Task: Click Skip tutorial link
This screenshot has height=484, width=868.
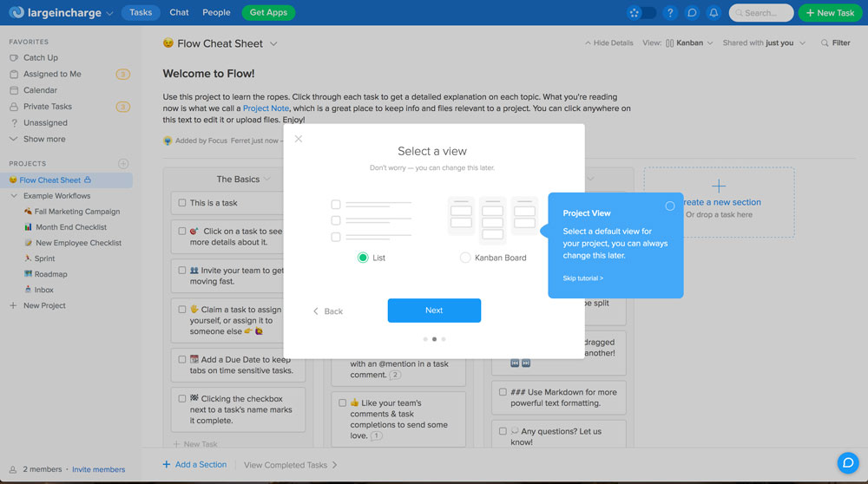Action: click(583, 278)
